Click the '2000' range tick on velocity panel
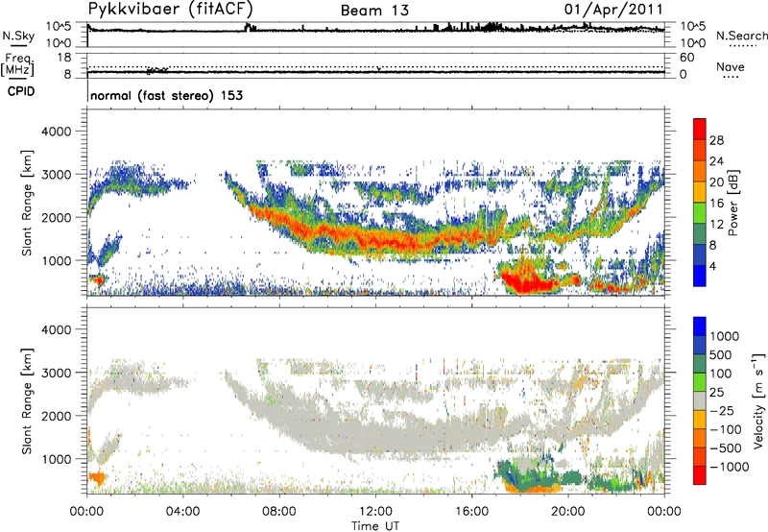This screenshot has width=768, height=532. [56, 416]
